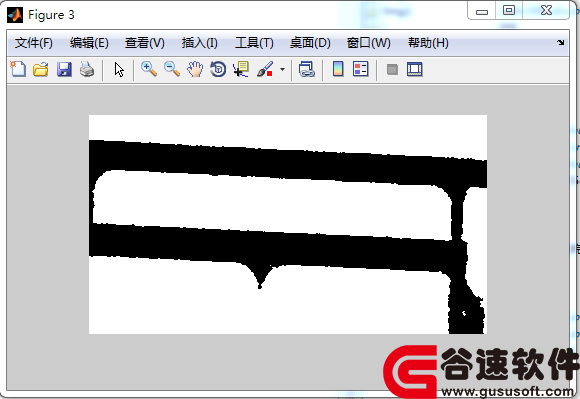Maximize the Figure 3 window

509,10
